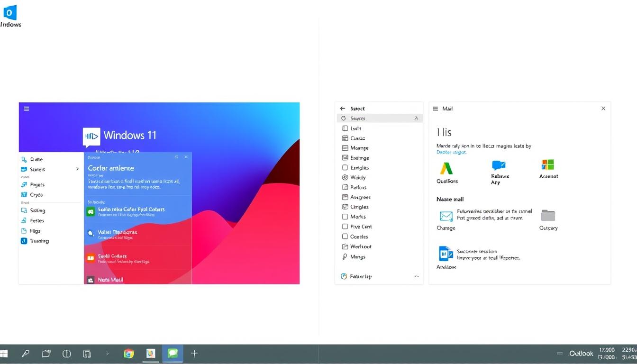The height and width of the screenshot is (364, 637).
Task: Select the Werltoot row
Action: [379, 246]
